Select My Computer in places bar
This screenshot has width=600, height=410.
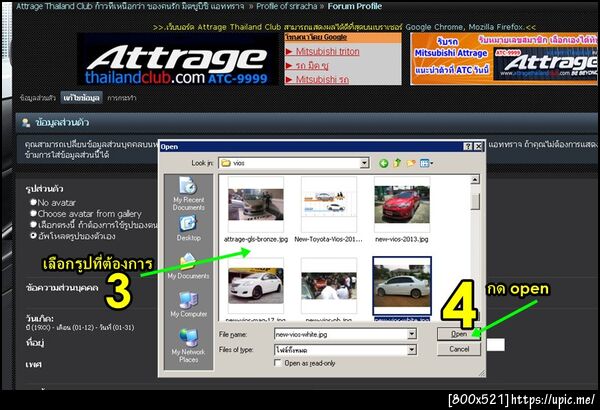[x=188, y=304]
